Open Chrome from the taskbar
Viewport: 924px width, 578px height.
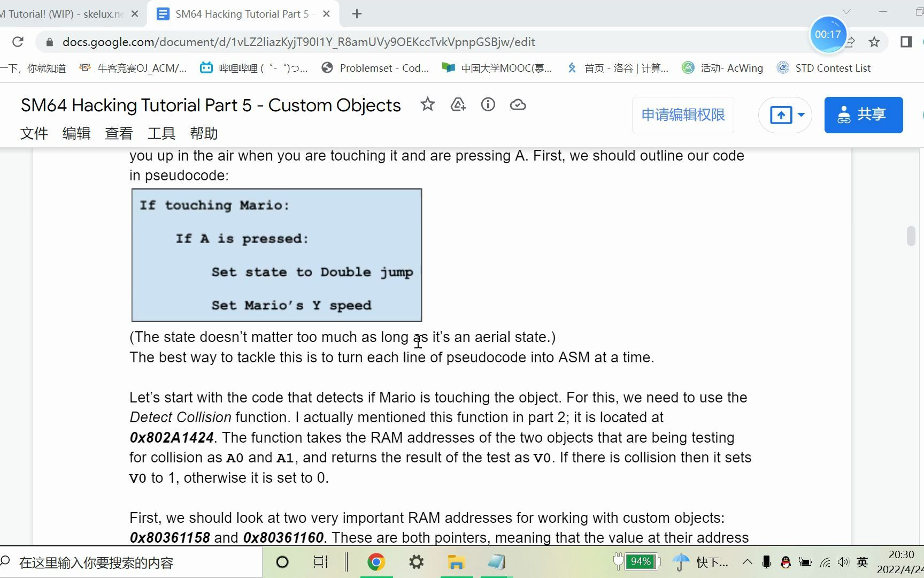pyautogui.click(x=376, y=562)
